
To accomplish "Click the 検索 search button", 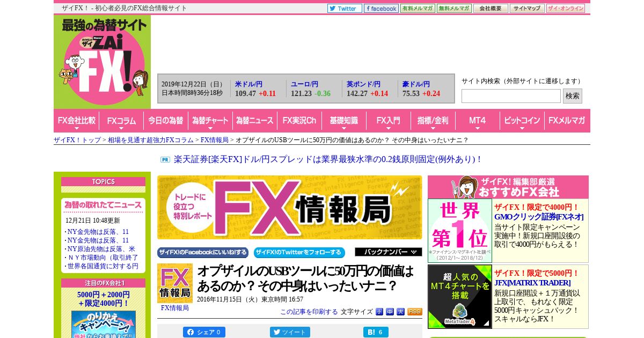I will [x=573, y=96].
